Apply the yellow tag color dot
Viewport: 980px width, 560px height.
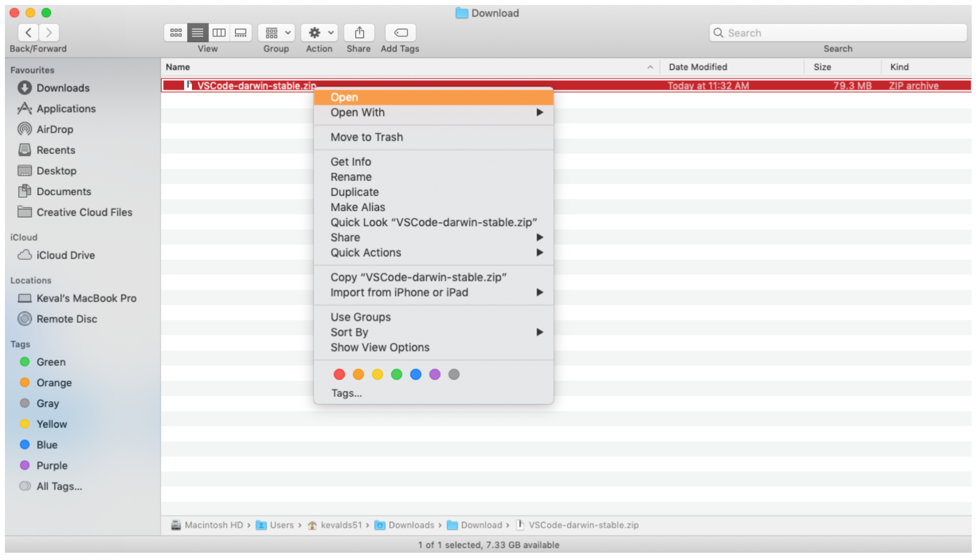click(x=377, y=375)
